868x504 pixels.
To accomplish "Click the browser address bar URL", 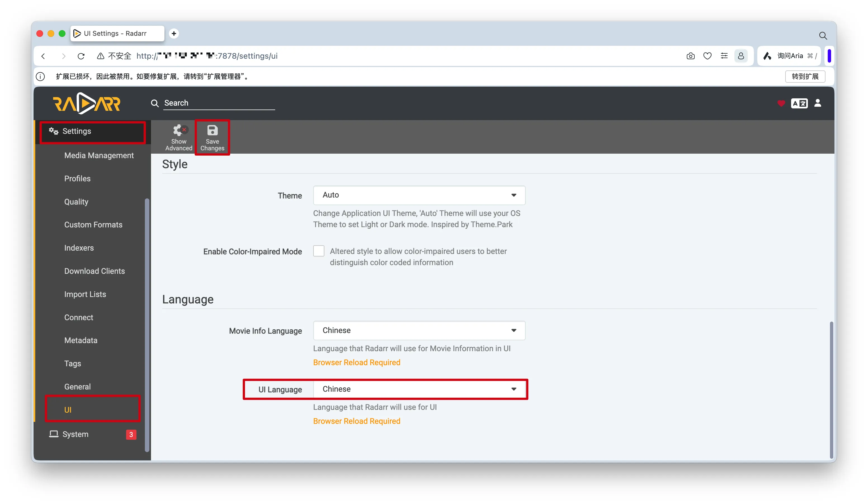I will tap(207, 56).
